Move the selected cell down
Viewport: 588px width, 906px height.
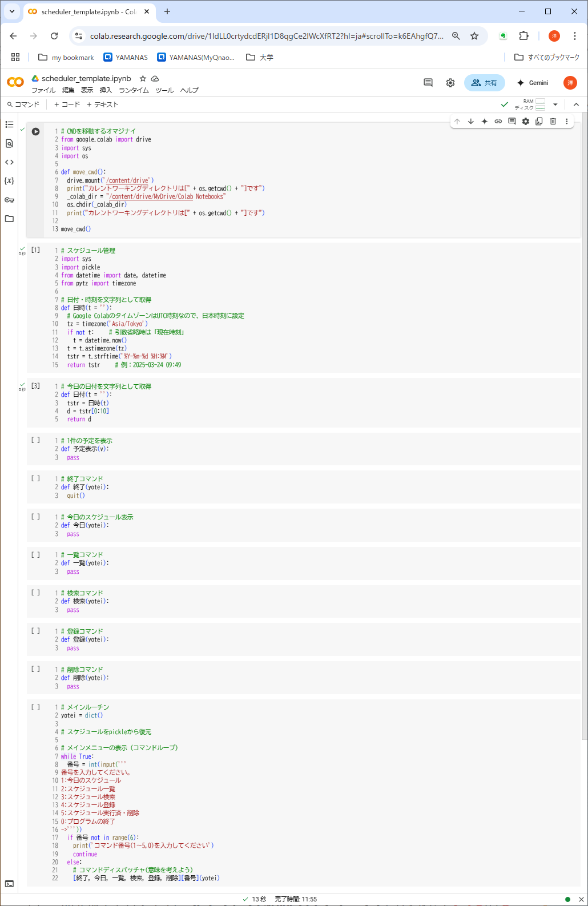pyautogui.click(x=471, y=121)
